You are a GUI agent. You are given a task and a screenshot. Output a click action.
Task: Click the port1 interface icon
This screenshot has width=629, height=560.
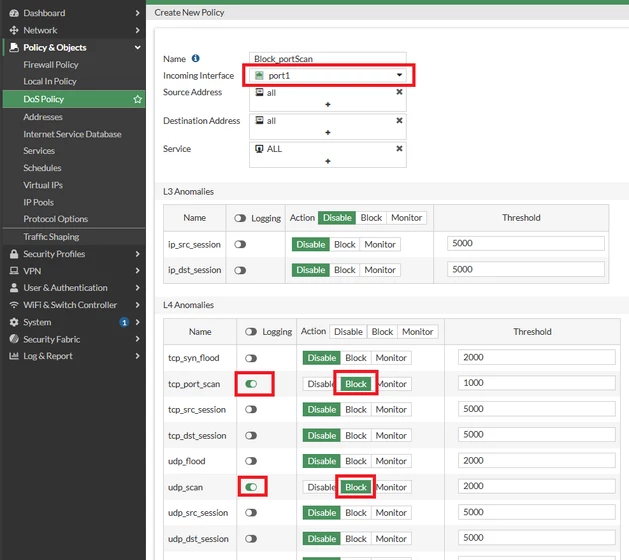(x=259, y=75)
